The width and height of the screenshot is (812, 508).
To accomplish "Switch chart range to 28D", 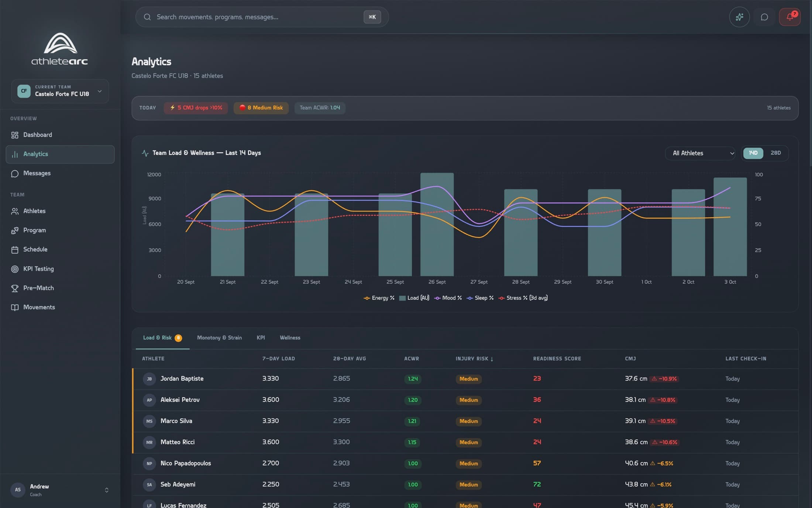I will [x=775, y=153].
